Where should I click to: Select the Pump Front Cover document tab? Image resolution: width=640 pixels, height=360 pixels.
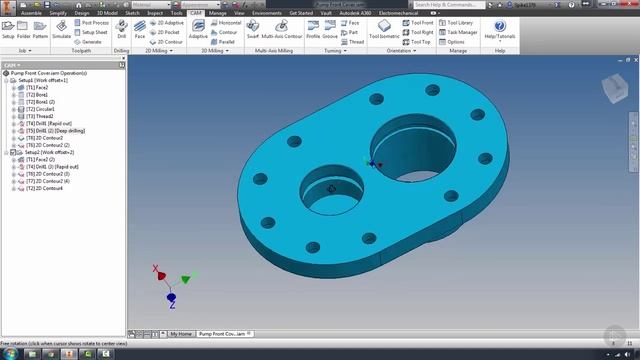(224, 334)
